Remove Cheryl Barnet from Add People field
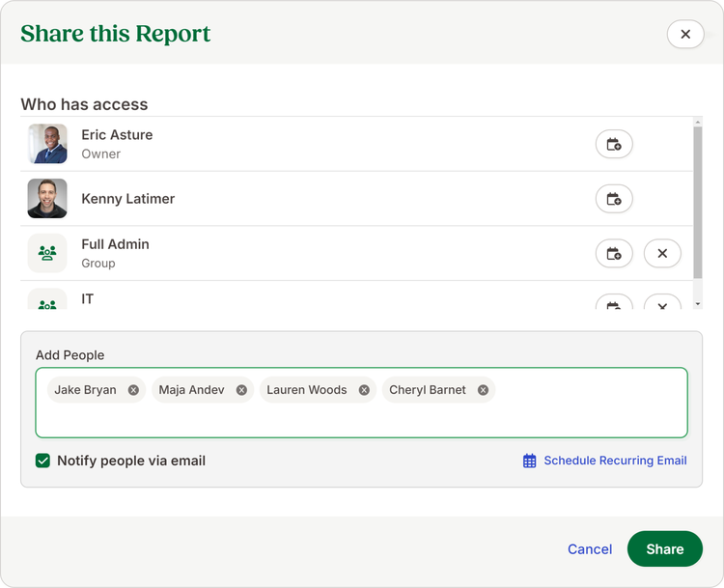Screen dimensions: 724x588 coord(483,390)
